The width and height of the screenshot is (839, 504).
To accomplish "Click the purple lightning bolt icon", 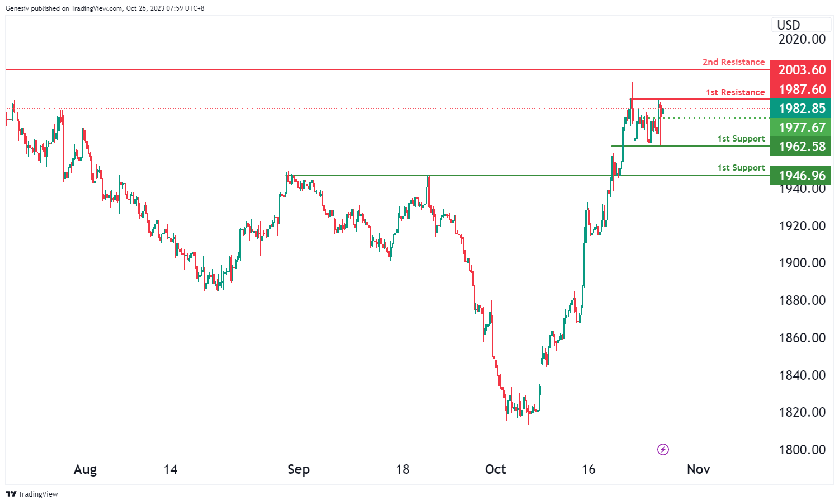I will (663, 449).
